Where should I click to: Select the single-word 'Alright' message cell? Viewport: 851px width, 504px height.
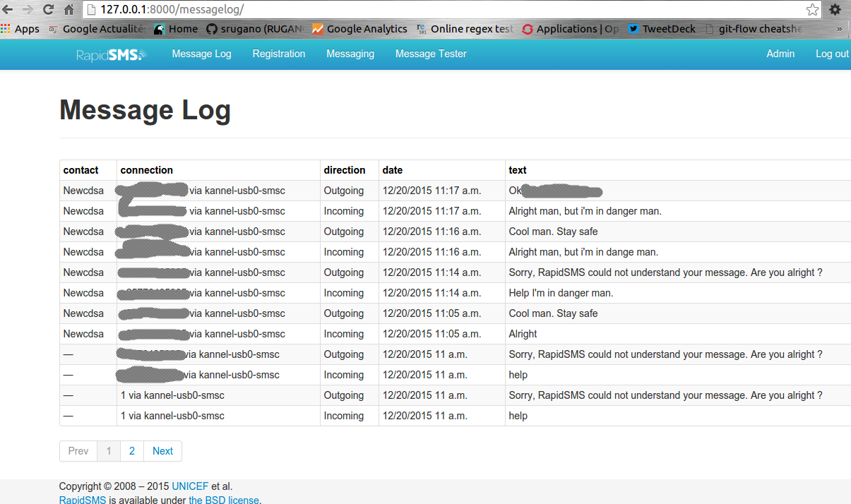523,334
